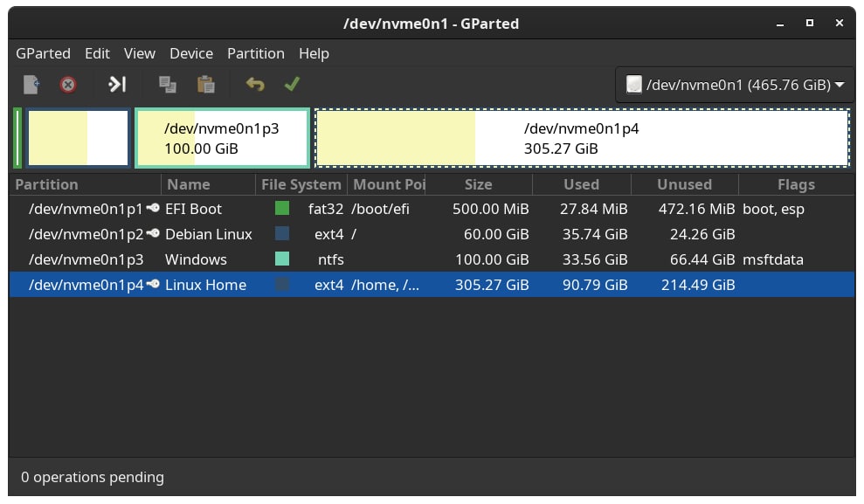Select the /dev/nvme0n1p1 partition row
864x504 pixels.
pyautogui.click(x=432, y=209)
